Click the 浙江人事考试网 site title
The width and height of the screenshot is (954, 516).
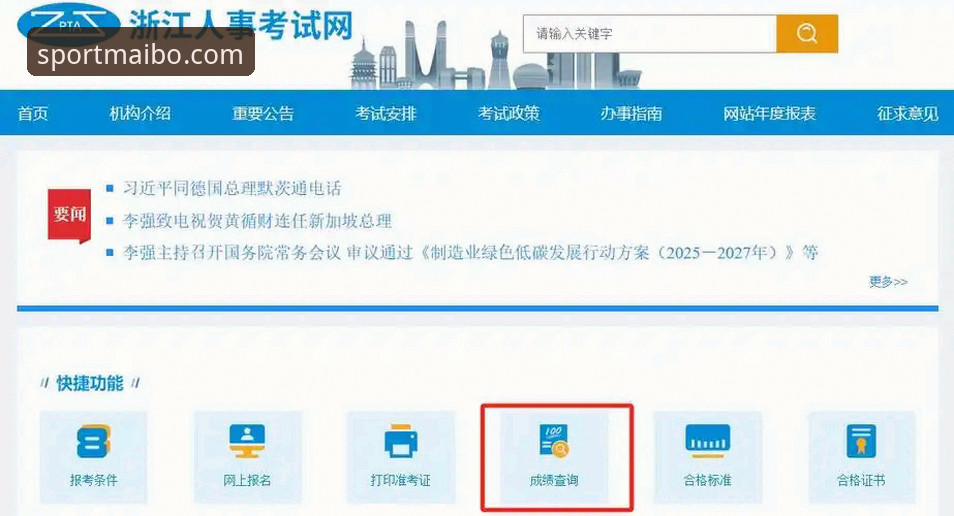tap(241, 24)
